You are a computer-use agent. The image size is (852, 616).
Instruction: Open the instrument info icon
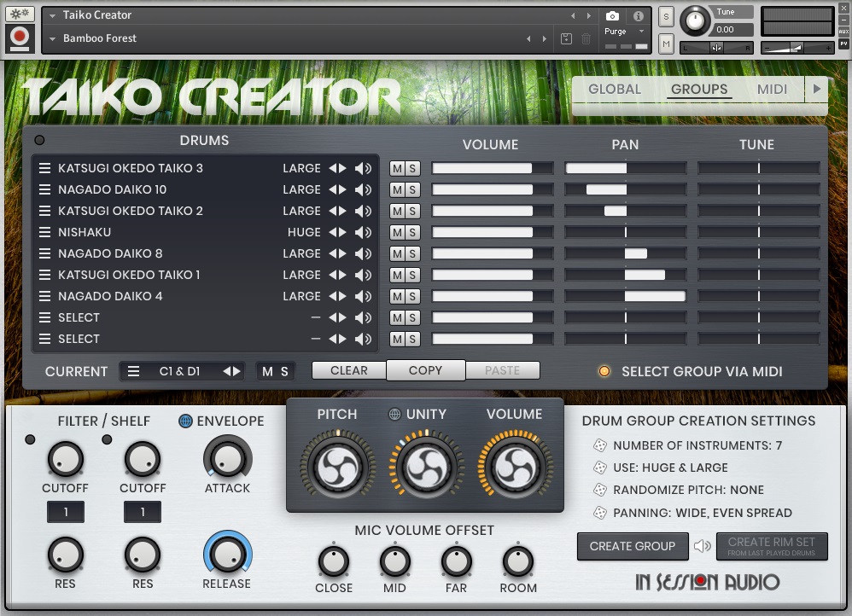(639, 15)
